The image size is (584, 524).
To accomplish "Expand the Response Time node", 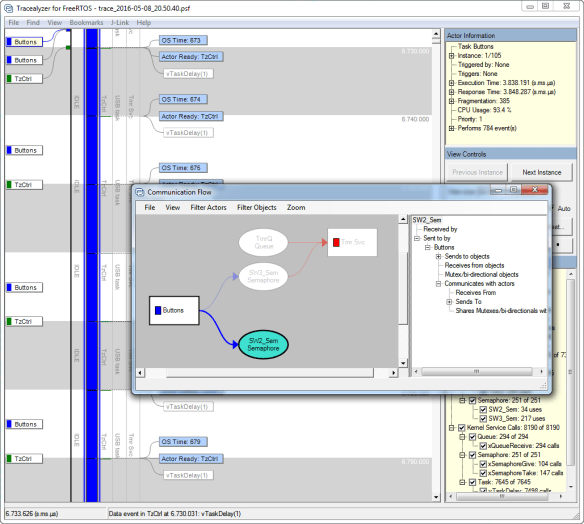I will (x=451, y=92).
